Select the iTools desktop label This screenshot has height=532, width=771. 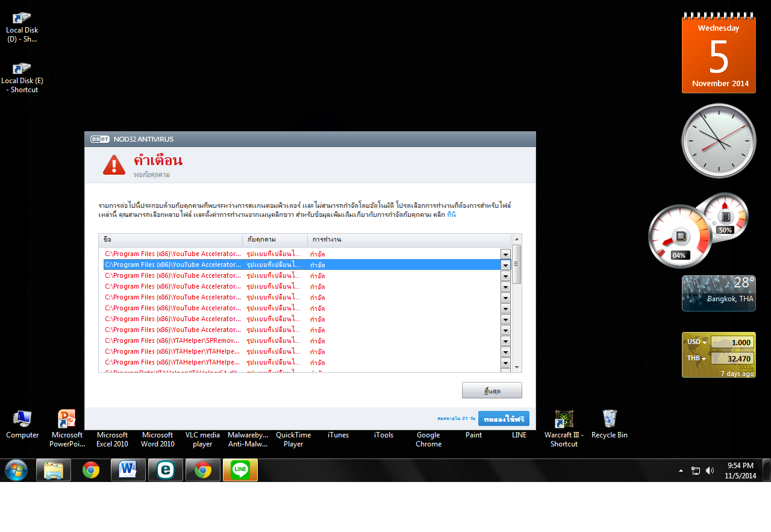(384, 435)
